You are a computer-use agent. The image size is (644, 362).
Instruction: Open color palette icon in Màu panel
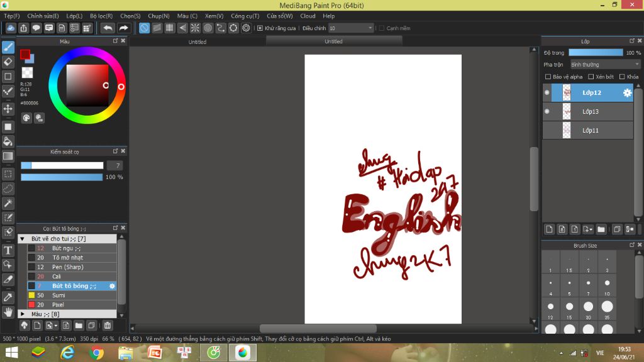26,118
